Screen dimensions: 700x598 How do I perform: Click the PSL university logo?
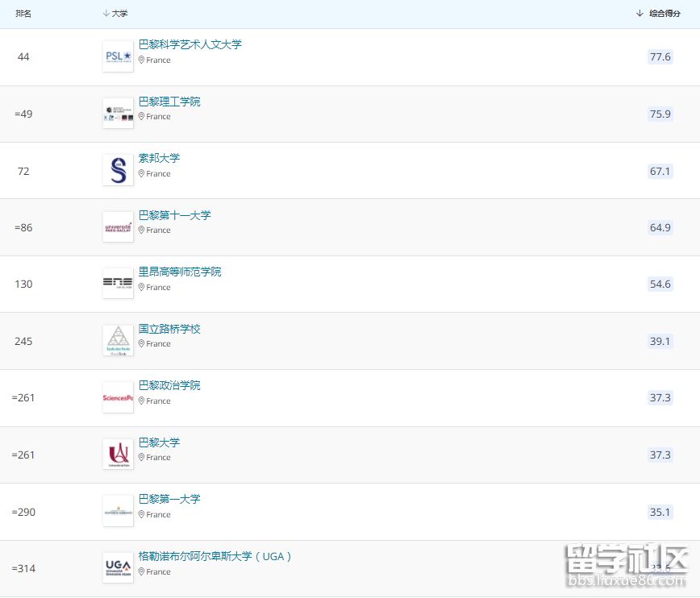[x=118, y=56]
